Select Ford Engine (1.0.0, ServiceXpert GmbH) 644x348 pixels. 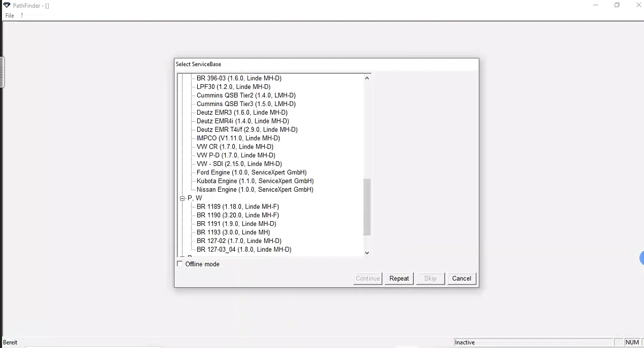point(252,172)
